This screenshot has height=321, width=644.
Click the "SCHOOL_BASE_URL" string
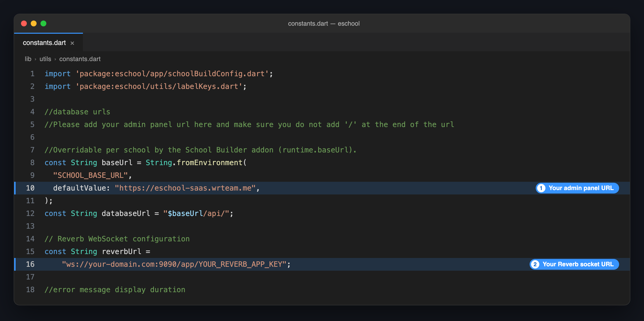[91, 175]
